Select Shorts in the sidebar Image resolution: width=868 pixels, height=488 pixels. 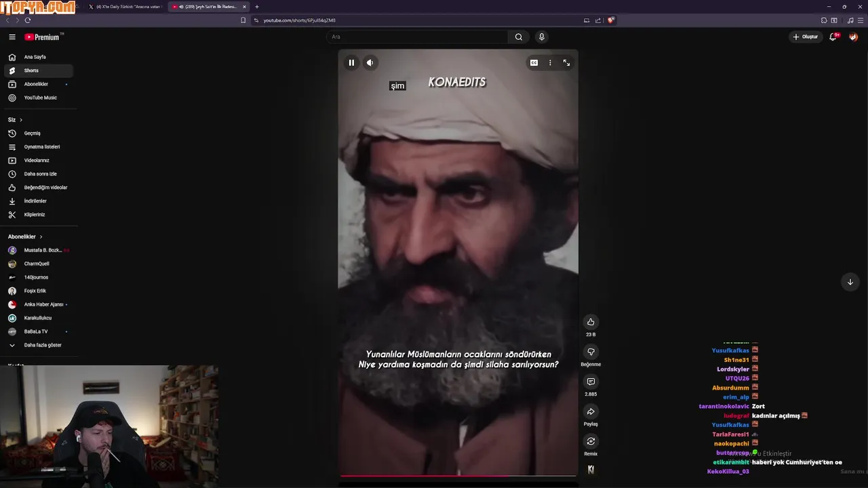click(x=39, y=70)
